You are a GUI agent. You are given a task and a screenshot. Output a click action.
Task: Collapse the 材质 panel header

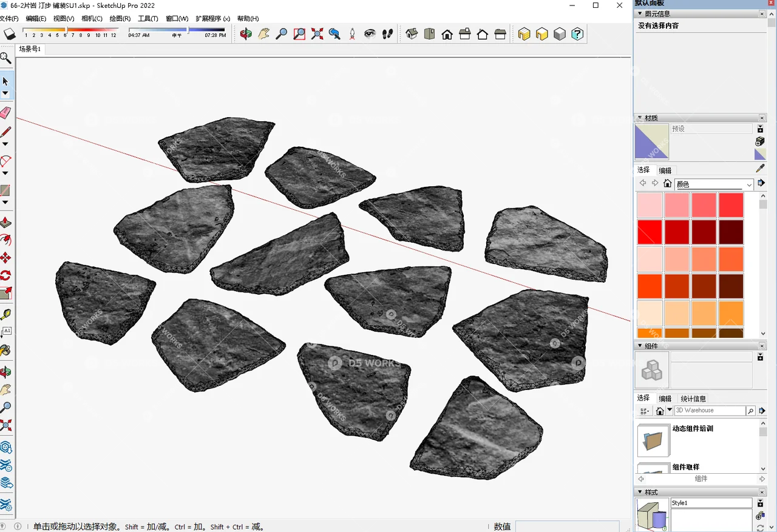pos(640,118)
